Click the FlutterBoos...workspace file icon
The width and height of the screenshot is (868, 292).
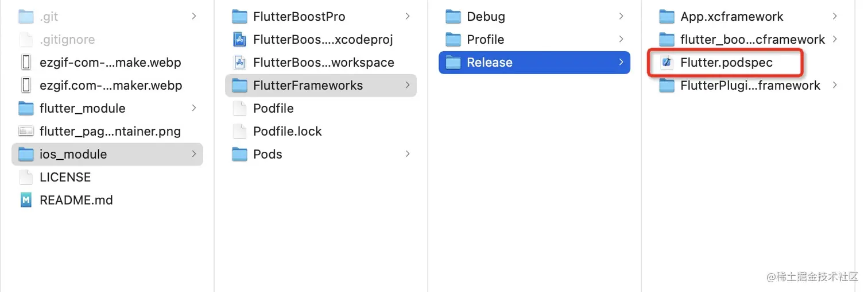tap(239, 63)
